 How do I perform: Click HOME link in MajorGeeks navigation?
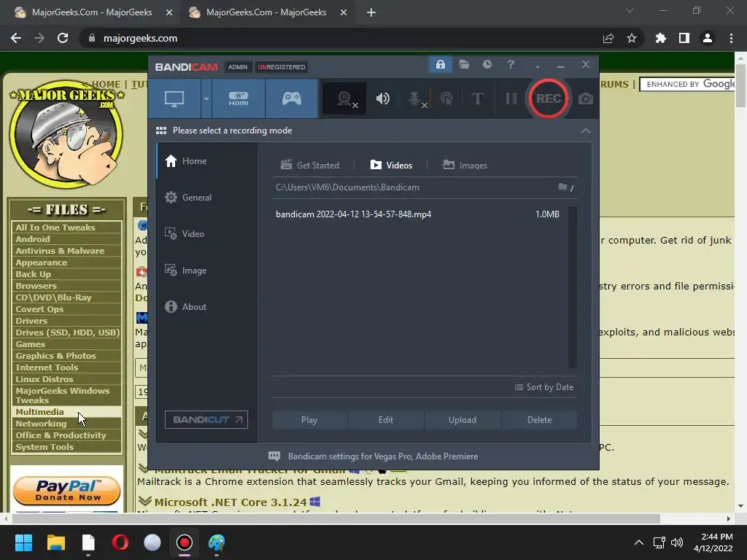tap(105, 85)
